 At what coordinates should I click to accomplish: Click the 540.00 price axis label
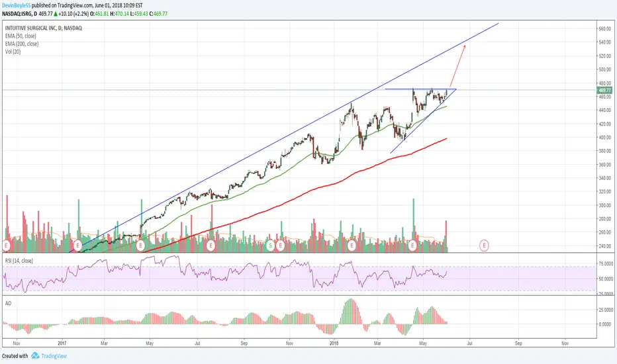coord(605,42)
